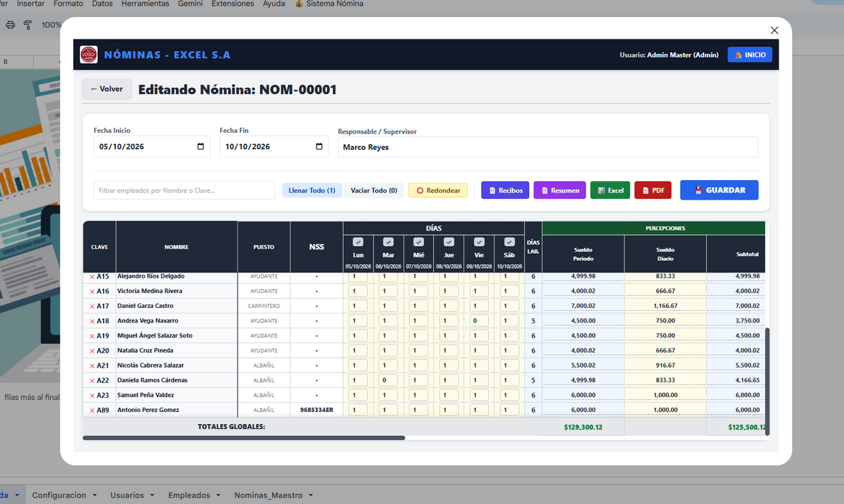Generate the PDF with the PDF button
The height and width of the screenshot is (504, 844).
pyautogui.click(x=653, y=190)
